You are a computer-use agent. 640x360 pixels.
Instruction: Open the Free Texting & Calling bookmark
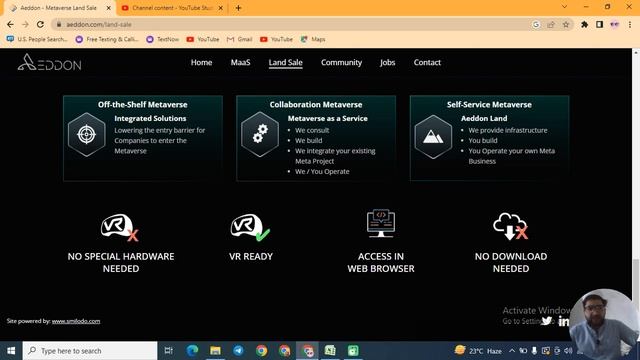(x=107, y=39)
